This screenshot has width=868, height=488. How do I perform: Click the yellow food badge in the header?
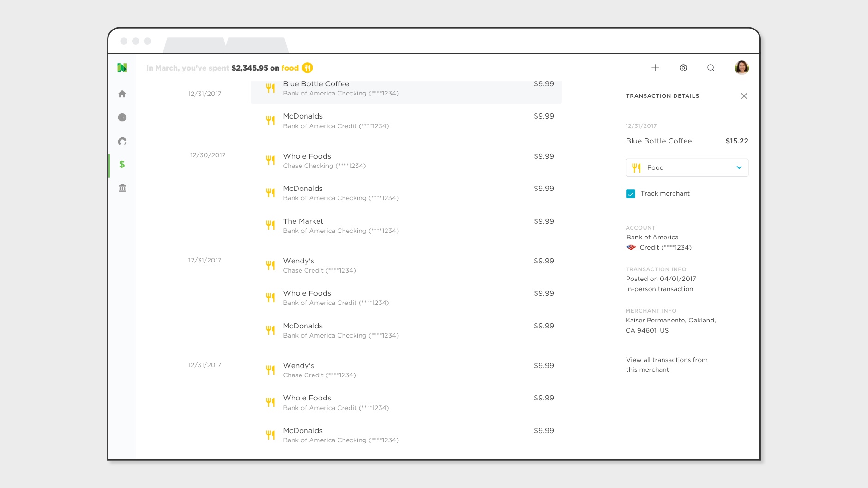click(x=307, y=68)
